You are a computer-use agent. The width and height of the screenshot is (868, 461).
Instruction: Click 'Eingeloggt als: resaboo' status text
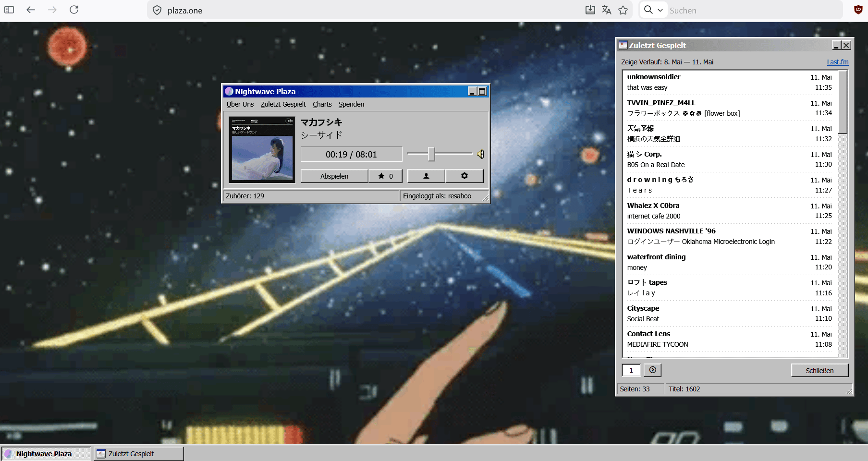pos(437,196)
